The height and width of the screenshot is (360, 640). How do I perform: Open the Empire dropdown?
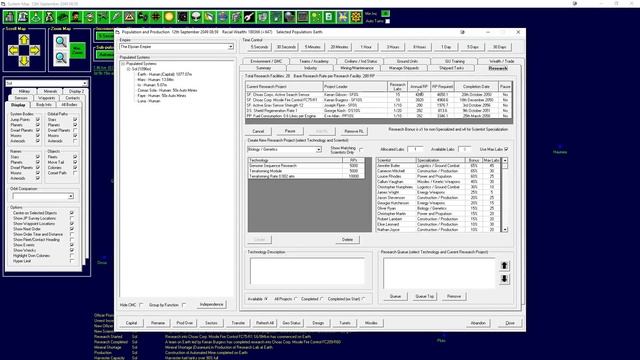click(x=231, y=47)
